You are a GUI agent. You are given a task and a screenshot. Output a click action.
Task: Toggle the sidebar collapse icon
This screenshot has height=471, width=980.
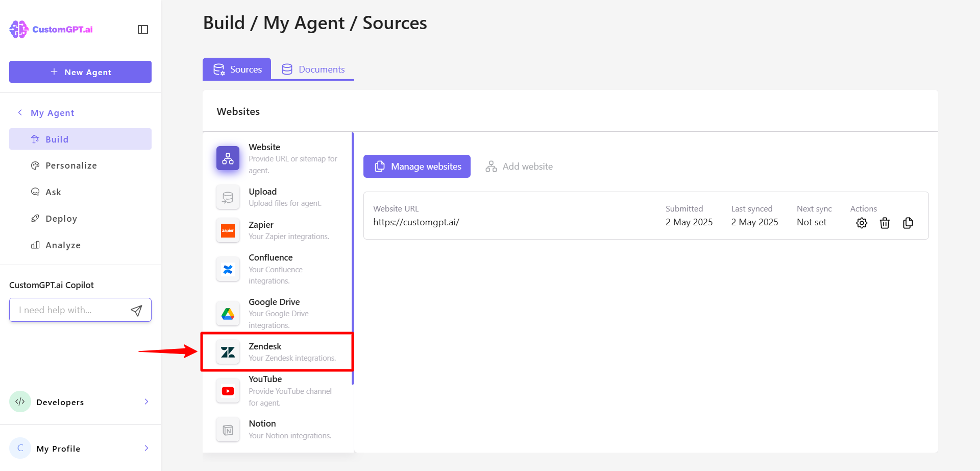(143, 30)
